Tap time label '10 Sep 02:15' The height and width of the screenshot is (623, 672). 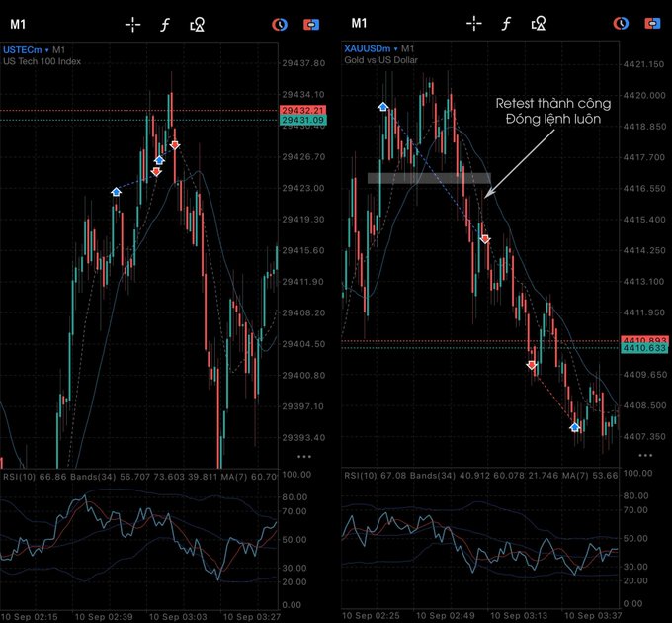pyautogui.click(x=30, y=617)
